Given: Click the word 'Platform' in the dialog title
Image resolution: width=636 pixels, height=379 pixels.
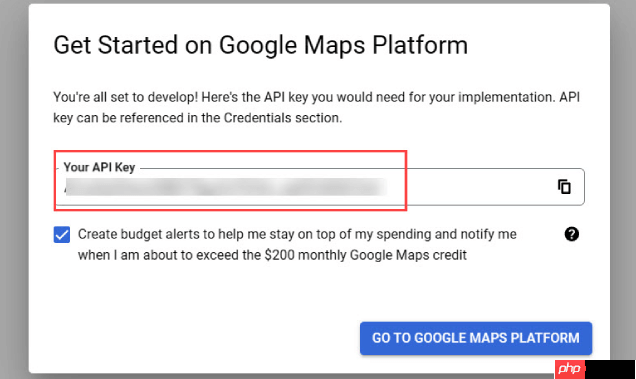Looking at the screenshot, I should [420, 45].
